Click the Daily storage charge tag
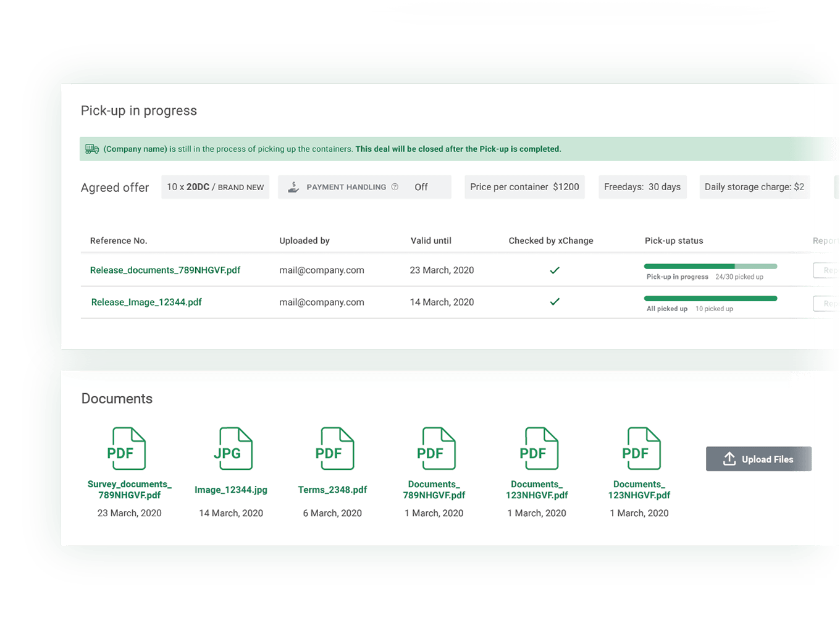 [x=754, y=187]
